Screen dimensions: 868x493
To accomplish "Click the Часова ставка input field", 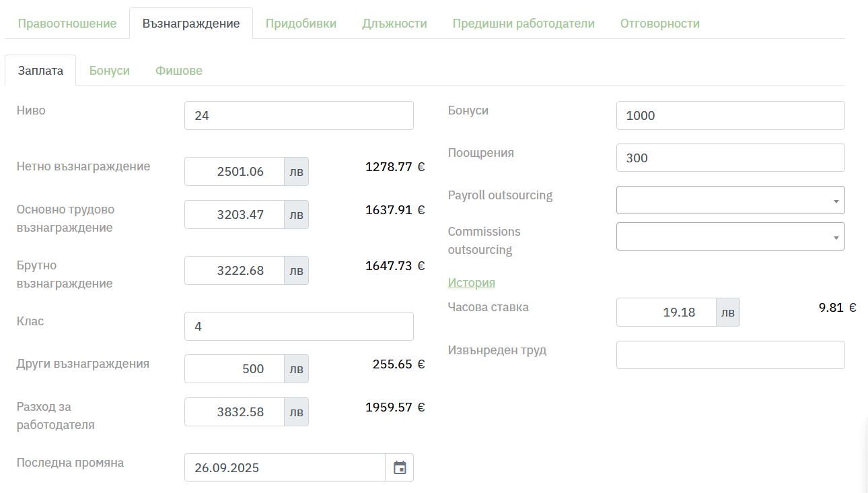I will (x=665, y=313).
